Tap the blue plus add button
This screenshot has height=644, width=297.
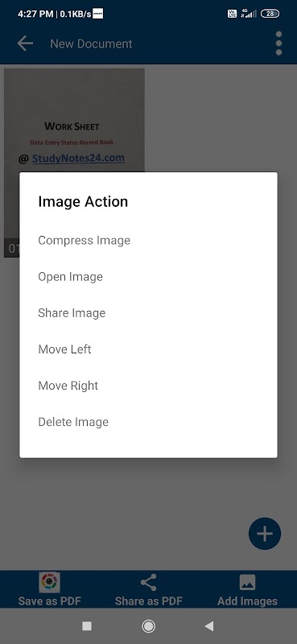(265, 533)
